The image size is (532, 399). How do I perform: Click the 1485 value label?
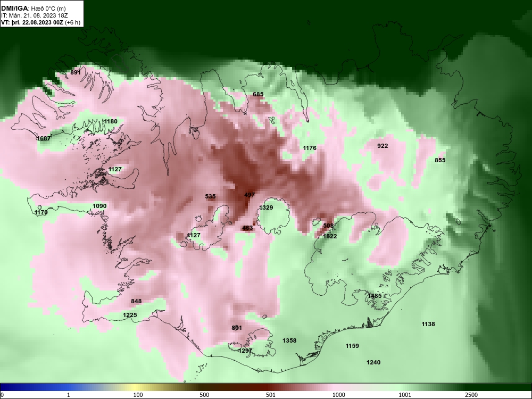[375, 296]
